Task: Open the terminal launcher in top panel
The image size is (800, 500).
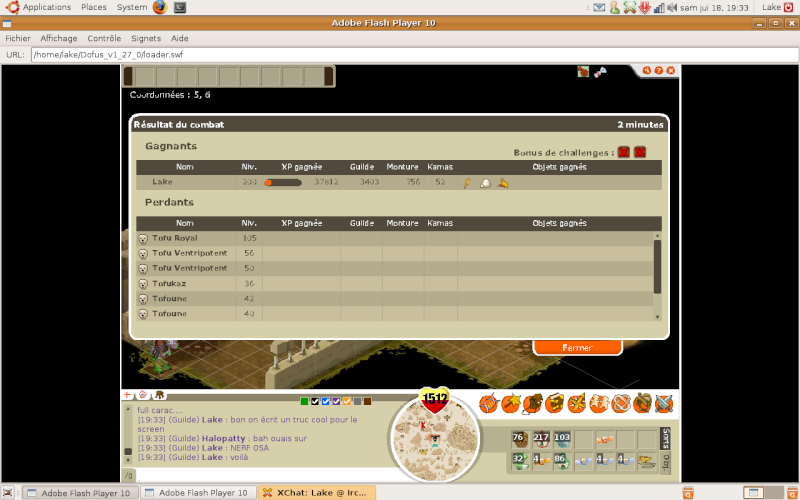Action: pyautogui.click(x=180, y=7)
